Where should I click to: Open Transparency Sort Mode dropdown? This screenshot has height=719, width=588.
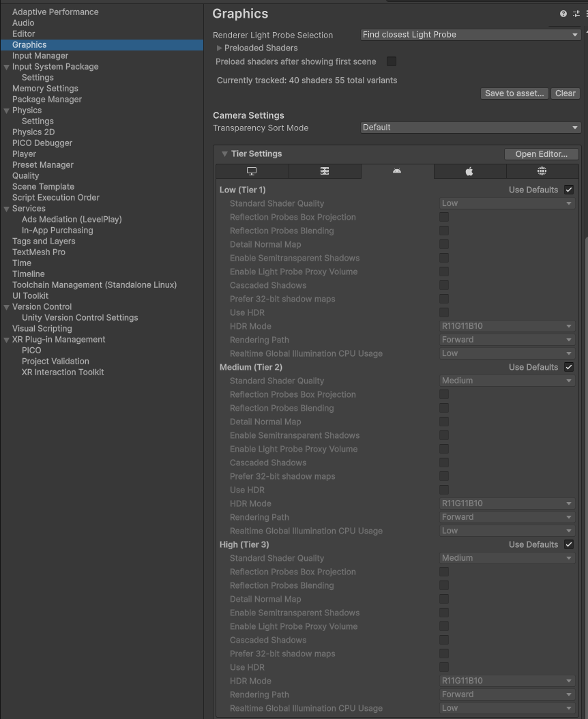(471, 128)
